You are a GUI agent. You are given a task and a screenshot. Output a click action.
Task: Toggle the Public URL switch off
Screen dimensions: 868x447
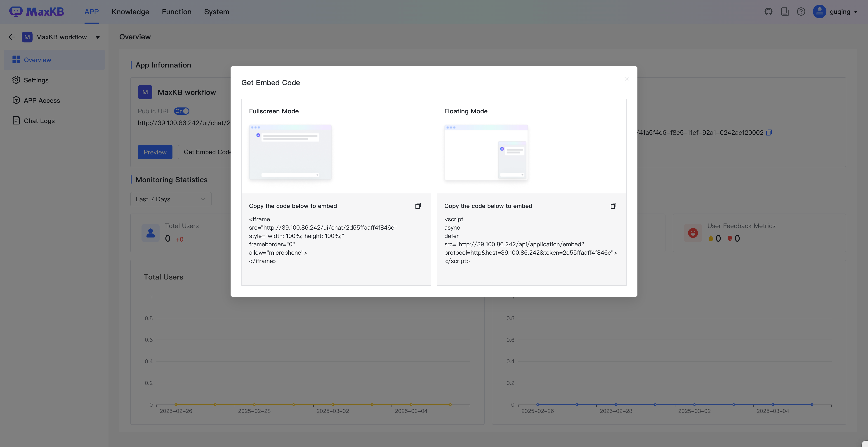coord(182,111)
